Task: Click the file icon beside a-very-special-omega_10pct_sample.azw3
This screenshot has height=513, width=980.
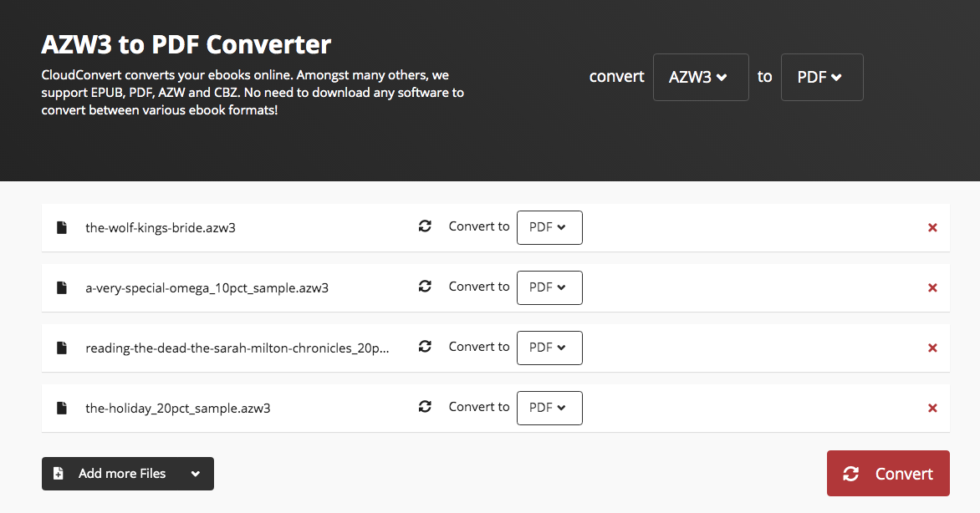Action: [x=61, y=287]
